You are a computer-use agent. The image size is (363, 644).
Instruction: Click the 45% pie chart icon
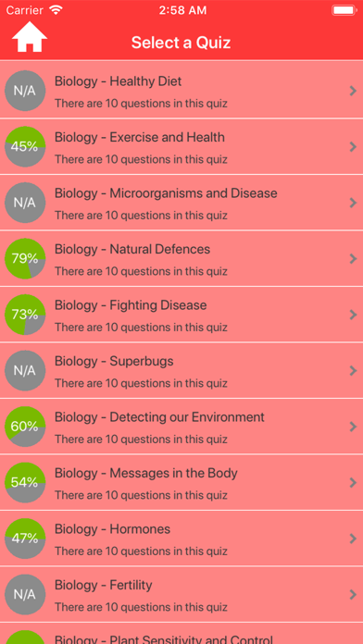[x=25, y=146]
